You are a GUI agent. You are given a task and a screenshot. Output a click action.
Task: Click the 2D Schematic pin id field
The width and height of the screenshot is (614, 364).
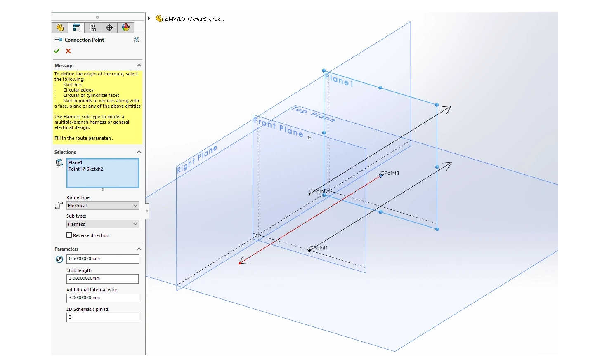tap(103, 317)
